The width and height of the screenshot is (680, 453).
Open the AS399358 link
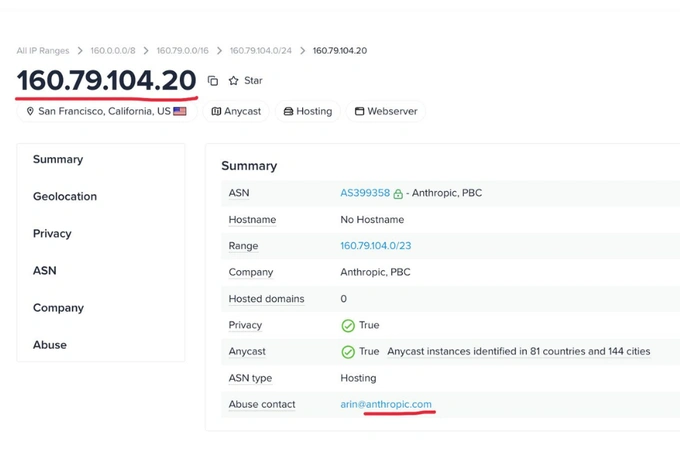coord(365,193)
